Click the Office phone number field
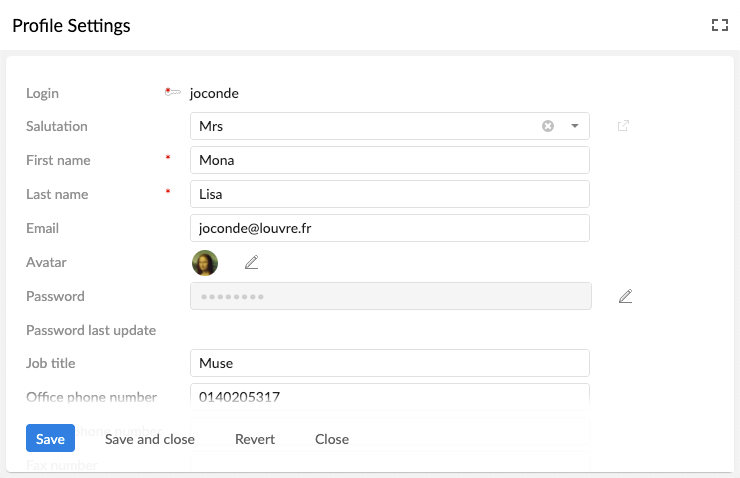 [389, 395]
